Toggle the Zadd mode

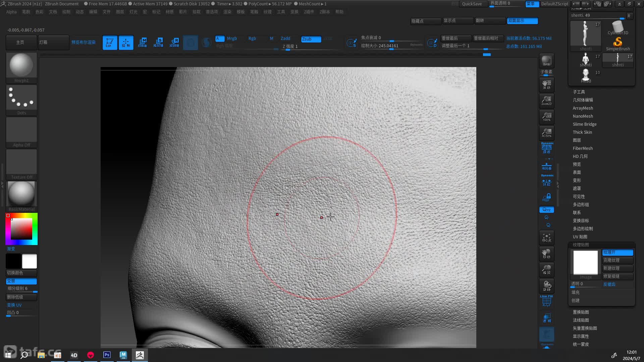(286, 39)
